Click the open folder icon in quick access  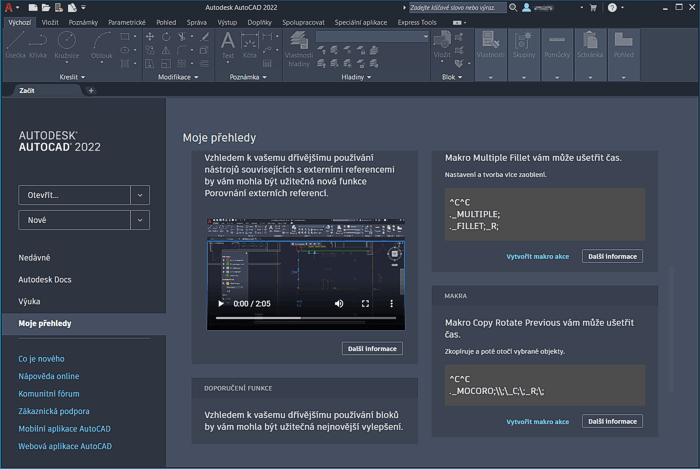click(46, 7)
